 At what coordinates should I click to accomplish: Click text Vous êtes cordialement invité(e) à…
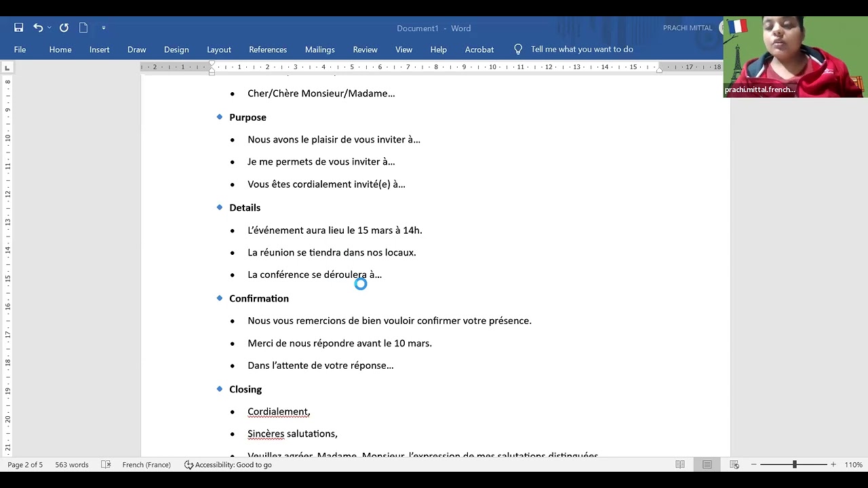(326, 184)
